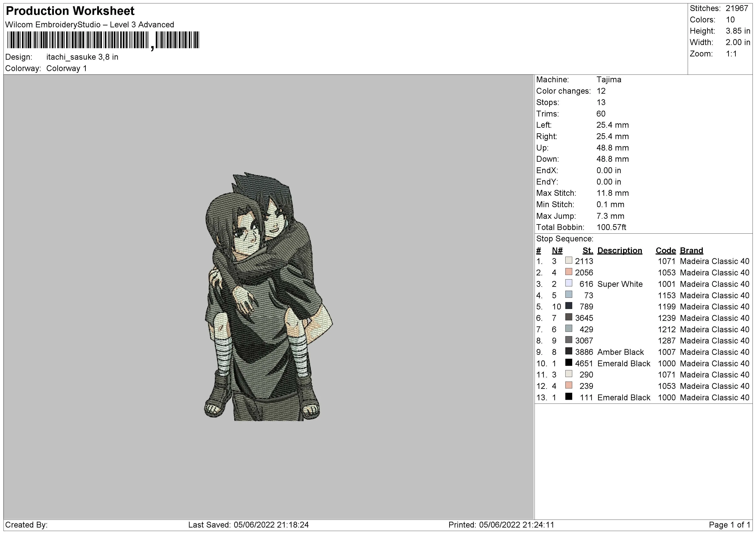Click the Trims value '60'

(x=601, y=114)
